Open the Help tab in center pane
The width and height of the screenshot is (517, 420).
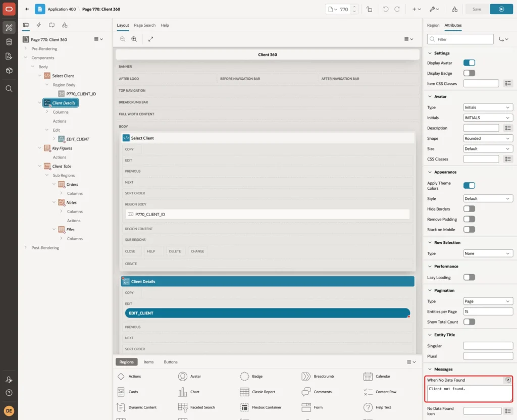tap(165, 25)
